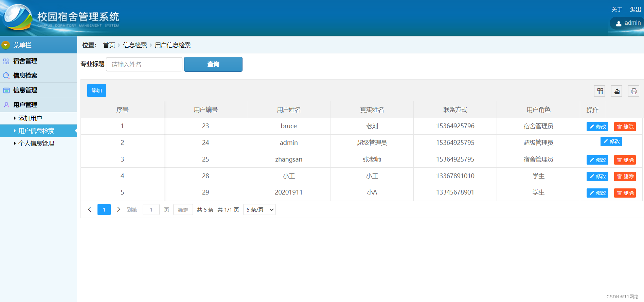Expand the 信息检索 menu section

[x=25, y=75]
